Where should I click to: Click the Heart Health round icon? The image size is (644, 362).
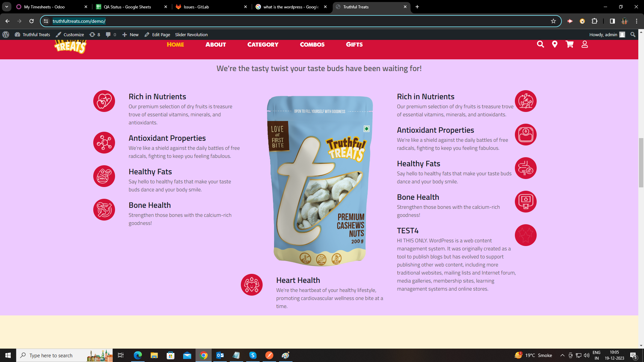(x=252, y=285)
